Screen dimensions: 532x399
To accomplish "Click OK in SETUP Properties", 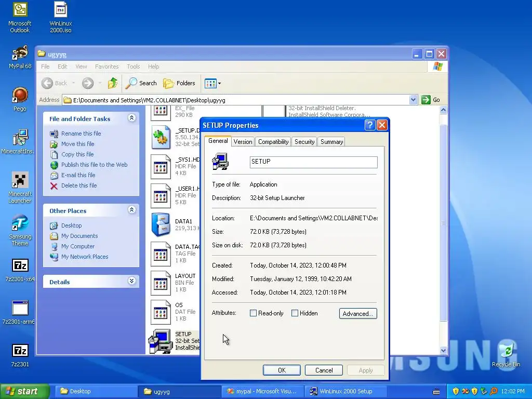I will click(x=282, y=370).
